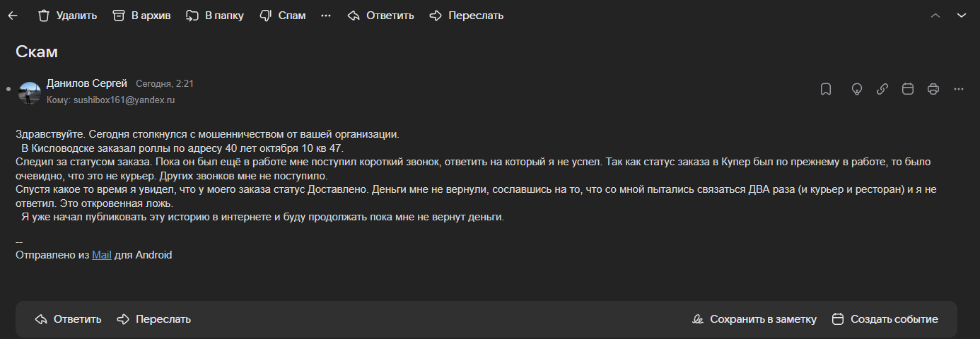Click Ответить in the top toolbar

pyautogui.click(x=380, y=16)
